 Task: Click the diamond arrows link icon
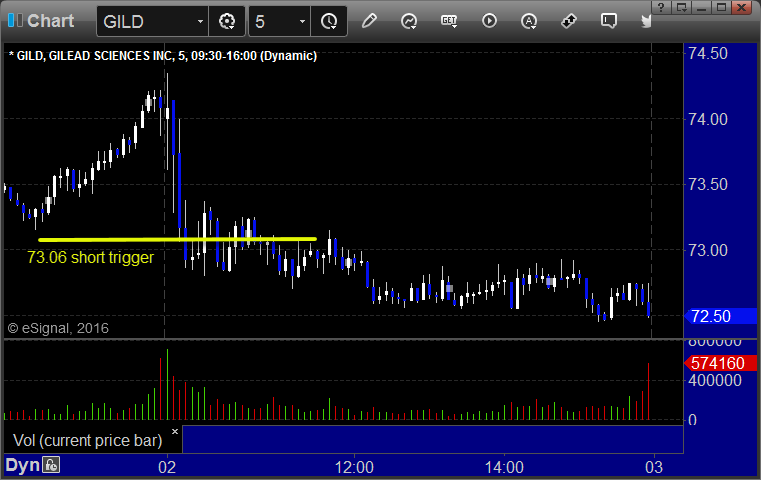click(x=568, y=21)
